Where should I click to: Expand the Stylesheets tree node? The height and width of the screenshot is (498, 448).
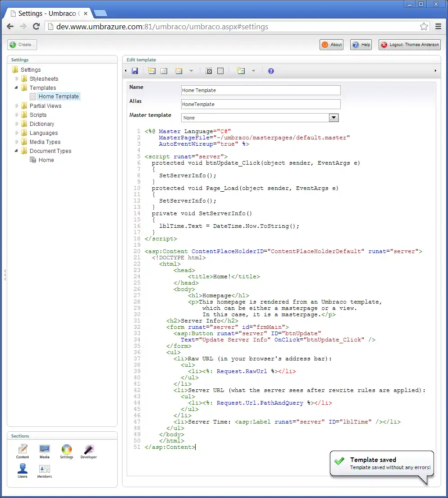pyautogui.click(x=17, y=78)
